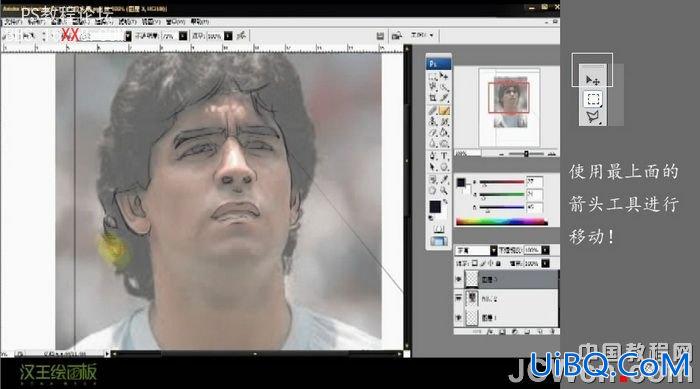Click the swap colors arrow in toolbox
This screenshot has width=700, height=389.
click(x=445, y=202)
